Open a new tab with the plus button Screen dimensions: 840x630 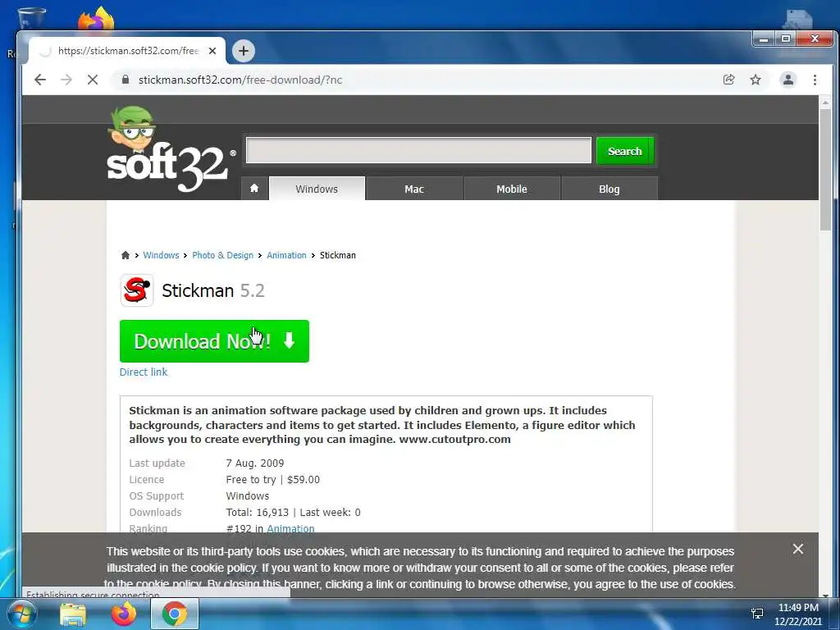click(243, 51)
